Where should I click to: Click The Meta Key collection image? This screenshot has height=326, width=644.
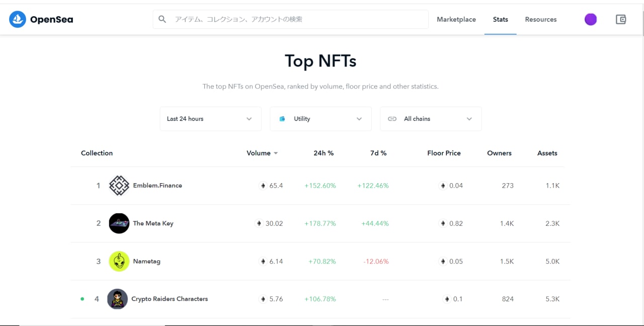click(x=119, y=223)
